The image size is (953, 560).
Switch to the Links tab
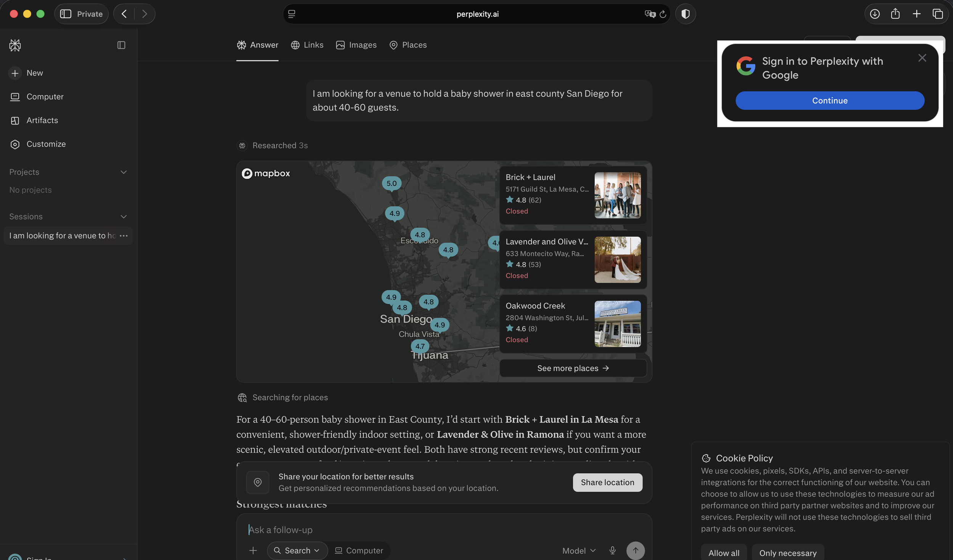307,45
